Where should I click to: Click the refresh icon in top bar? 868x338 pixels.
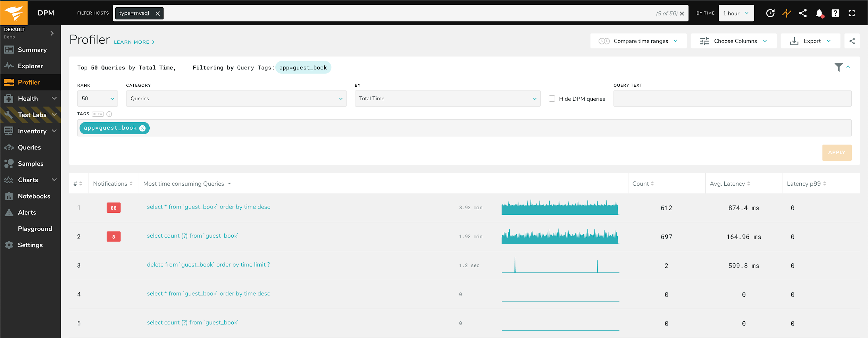click(770, 13)
